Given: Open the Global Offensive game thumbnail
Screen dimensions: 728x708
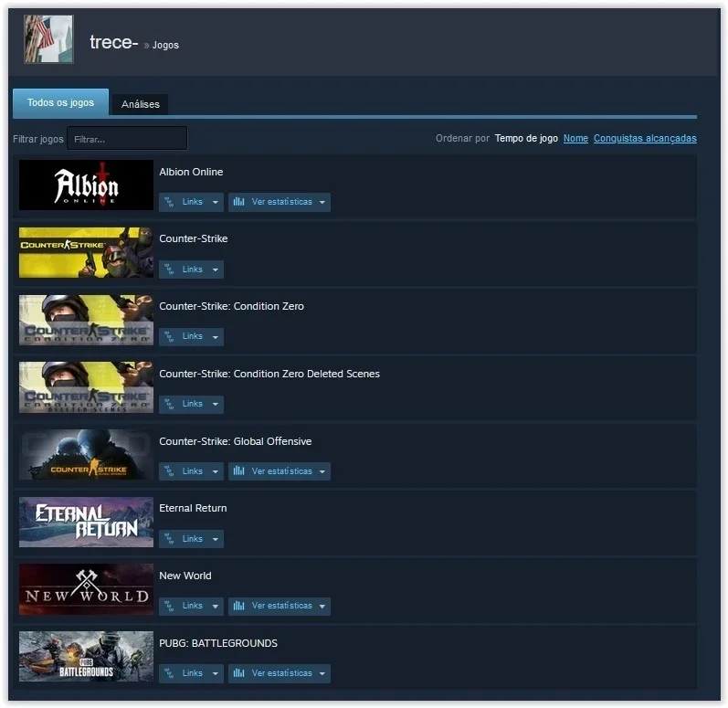Looking at the screenshot, I should click(87, 455).
